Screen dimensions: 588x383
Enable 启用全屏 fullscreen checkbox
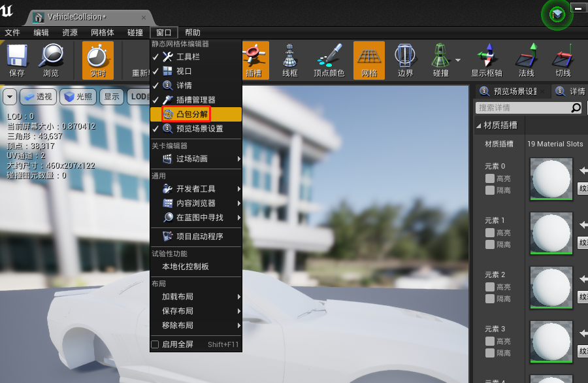click(155, 344)
